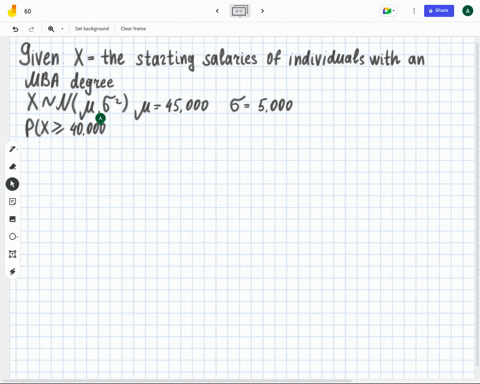Go to the previous frame
This screenshot has width=480, height=384.
217,11
